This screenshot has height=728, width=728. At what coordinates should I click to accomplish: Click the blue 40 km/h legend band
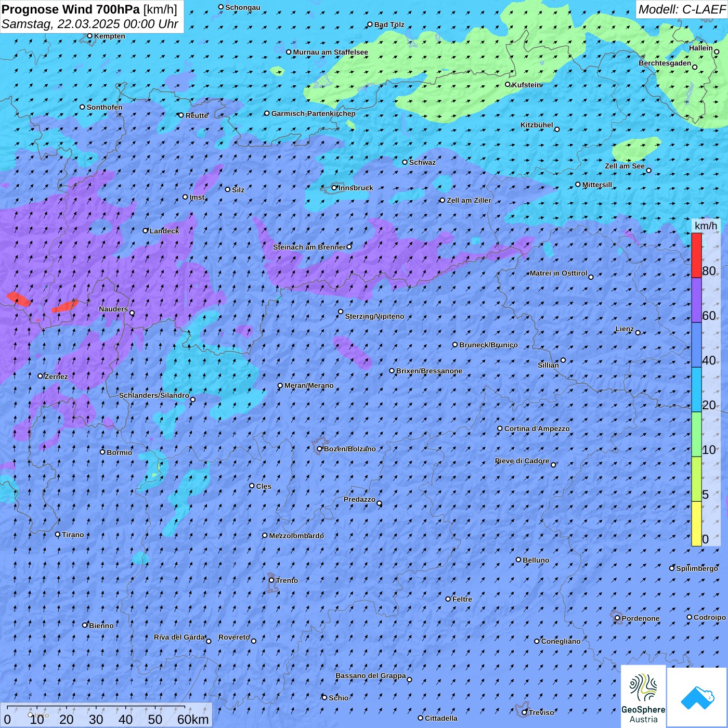[x=696, y=345]
